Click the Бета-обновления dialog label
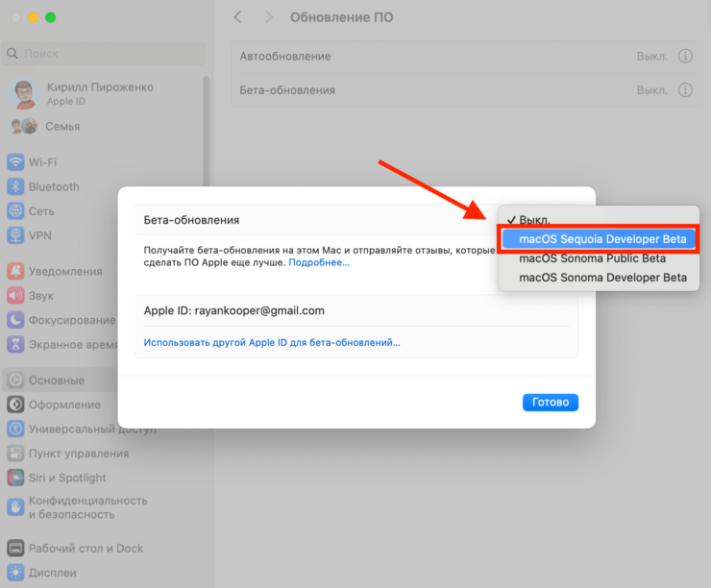Image resolution: width=711 pixels, height=588 pixels. pos(191,220)
